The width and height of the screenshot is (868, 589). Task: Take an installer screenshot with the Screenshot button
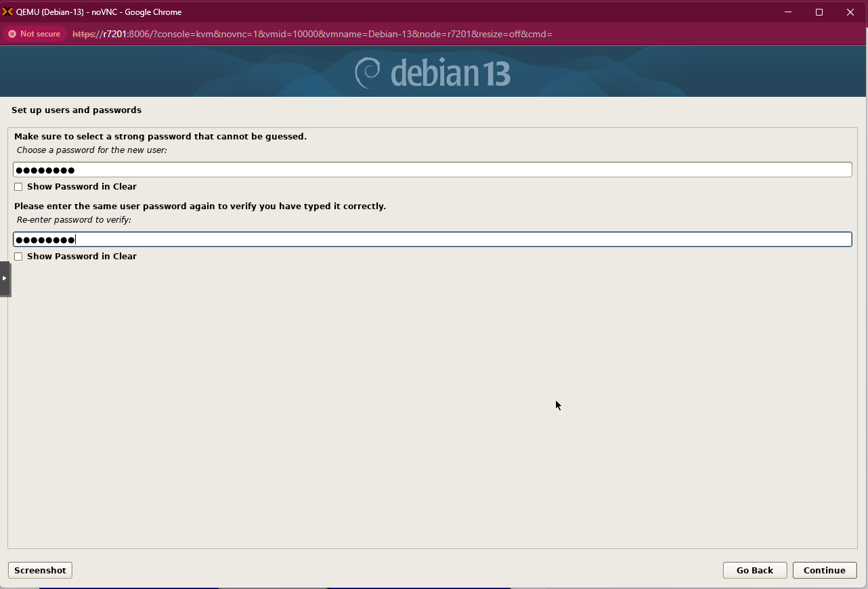point(40,570)
